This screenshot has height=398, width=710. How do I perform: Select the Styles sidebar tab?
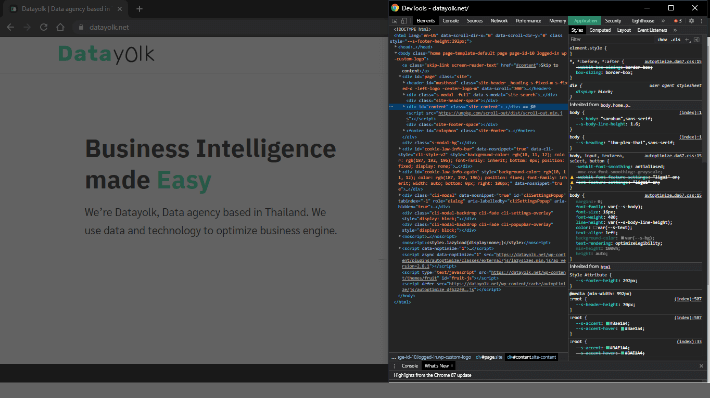point(577,30)
